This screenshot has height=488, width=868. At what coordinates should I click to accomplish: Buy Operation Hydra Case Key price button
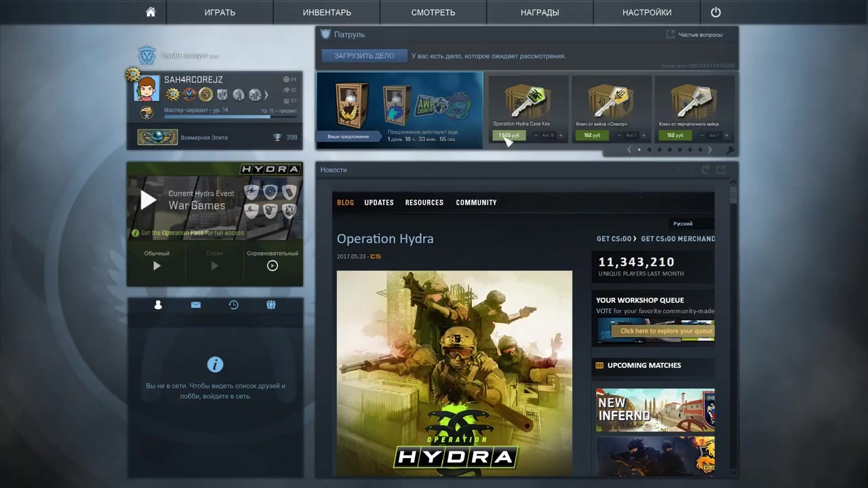[x=509, y=136]
